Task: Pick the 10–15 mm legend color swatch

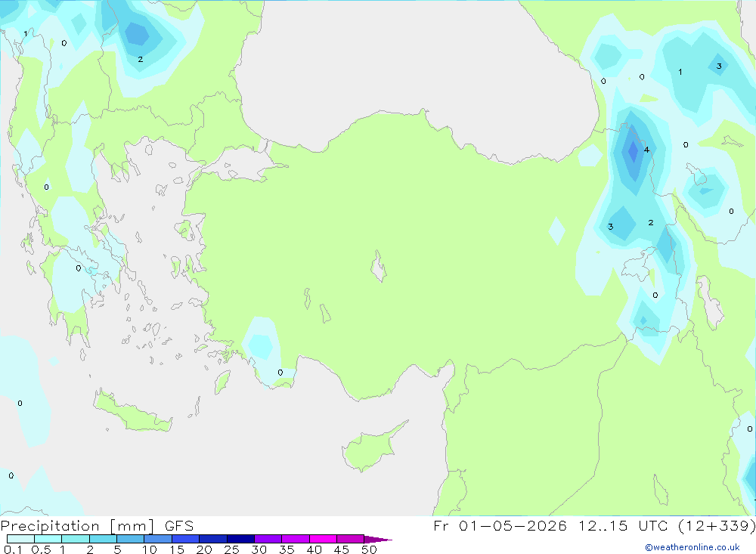Action: coord(158,539)
